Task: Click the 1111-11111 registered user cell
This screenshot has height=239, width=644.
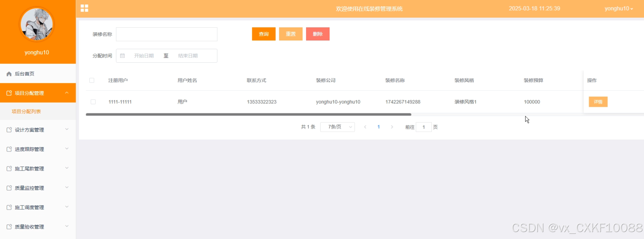Action: [120, 102]
